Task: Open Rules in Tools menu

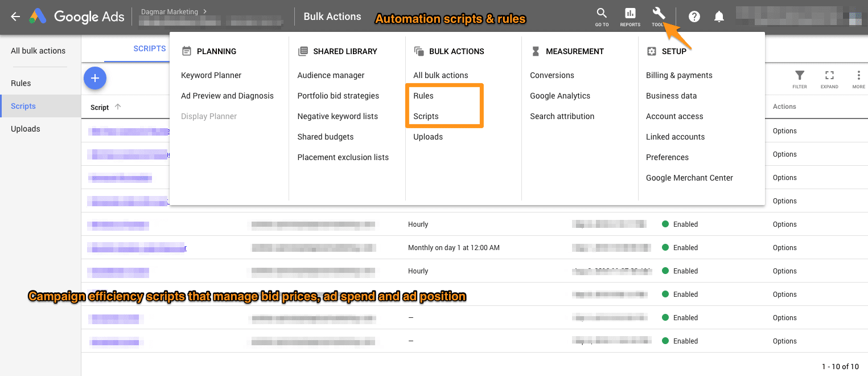Action: [x=423, y=96]
